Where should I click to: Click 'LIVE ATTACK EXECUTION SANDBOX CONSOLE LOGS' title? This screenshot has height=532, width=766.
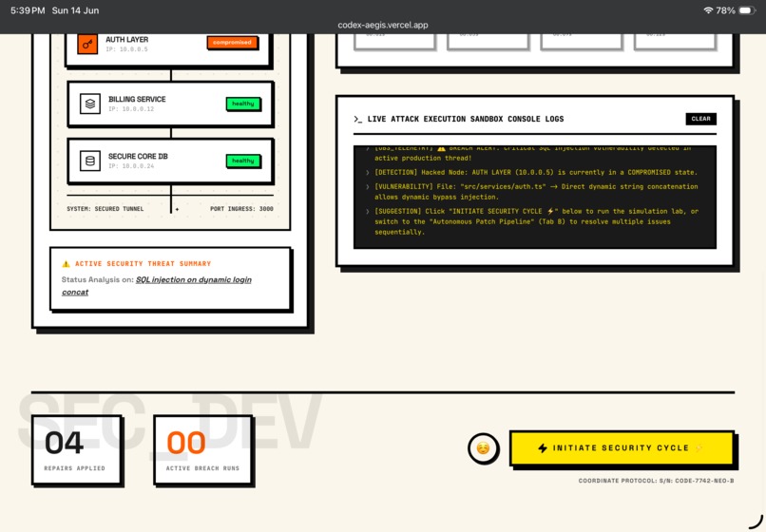click(466, 119)
